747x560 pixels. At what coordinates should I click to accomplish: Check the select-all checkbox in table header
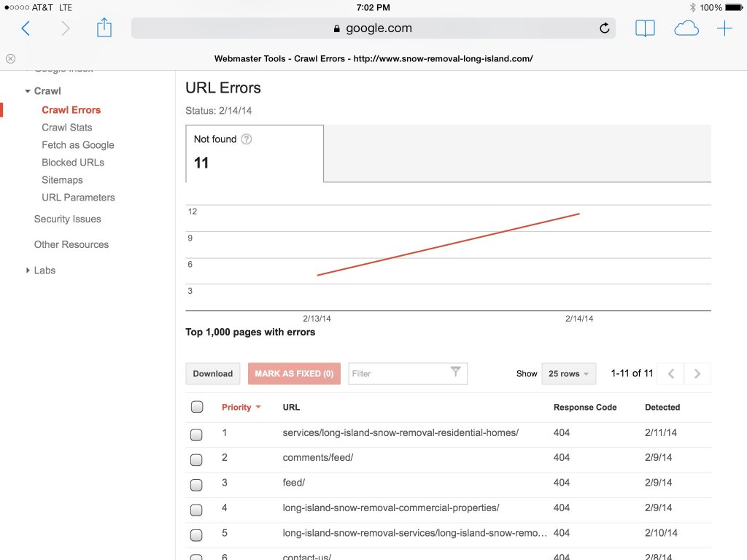point(197,407)
